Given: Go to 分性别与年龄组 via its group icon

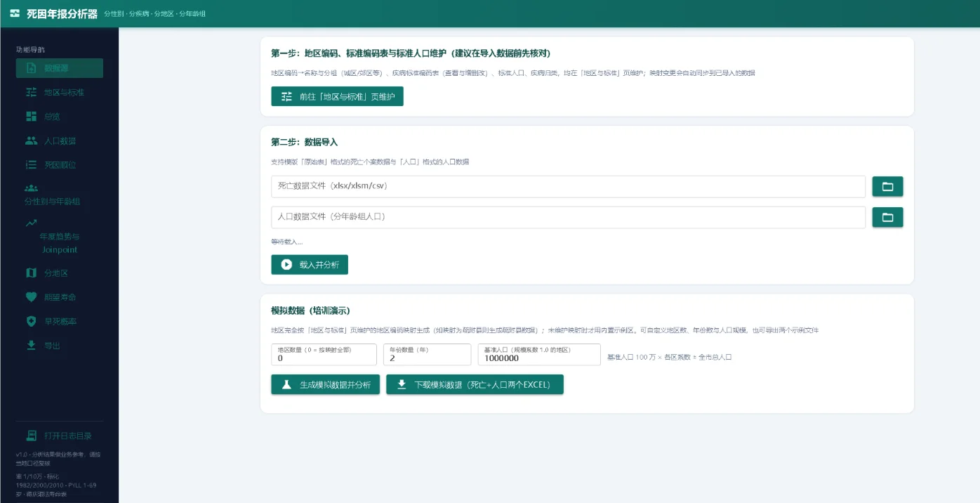Looking at the screenshot, I should pyautogui.click(x=31, y=188).
